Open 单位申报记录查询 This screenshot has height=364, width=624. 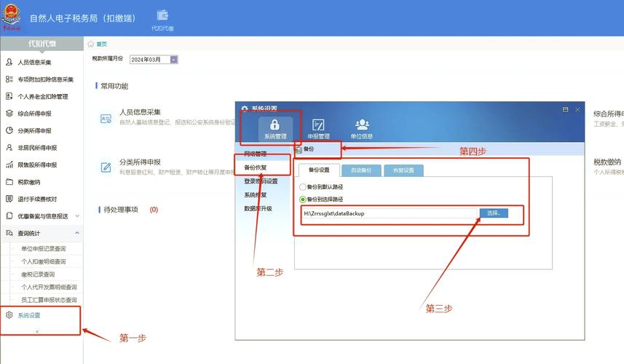tap(44, 249)
